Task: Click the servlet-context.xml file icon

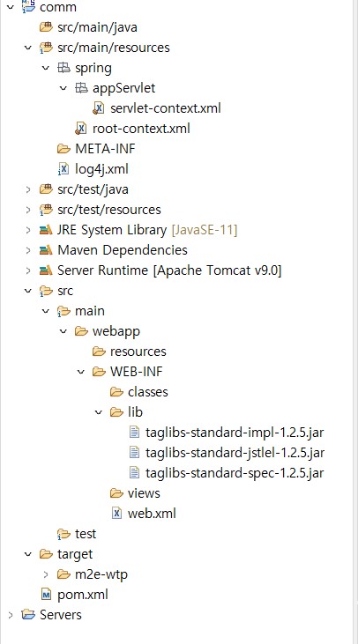Action: click(99, 108)
